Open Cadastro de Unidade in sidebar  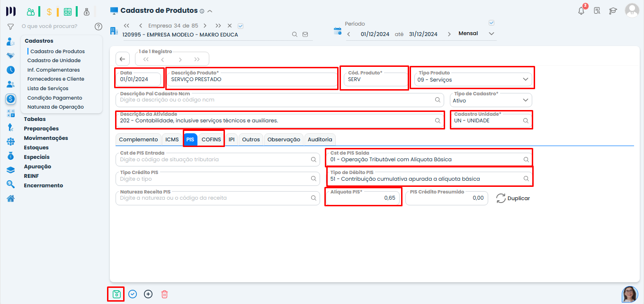coord(54,61)
